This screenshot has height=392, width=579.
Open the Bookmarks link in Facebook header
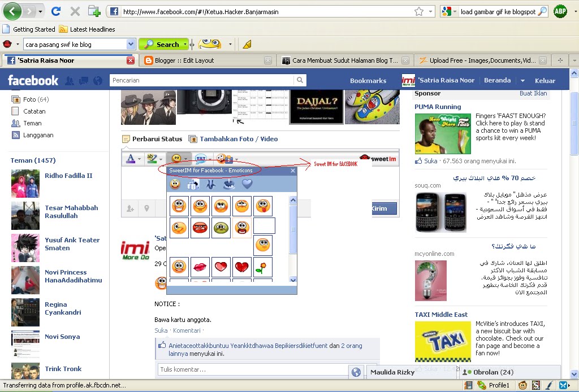(368, 81)
